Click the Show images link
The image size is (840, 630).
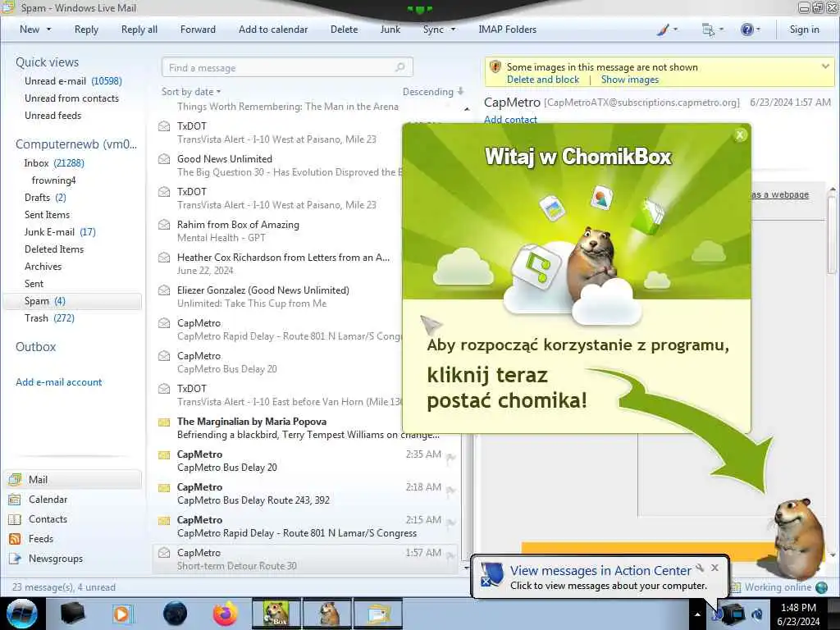click(x=630, y=80)
